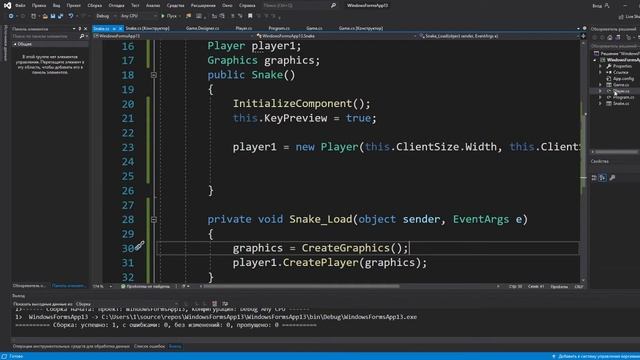Screen dimensions: 640x360
Task: Open the Проект menu
Action: pyautogui.click(x=73, y=6)
